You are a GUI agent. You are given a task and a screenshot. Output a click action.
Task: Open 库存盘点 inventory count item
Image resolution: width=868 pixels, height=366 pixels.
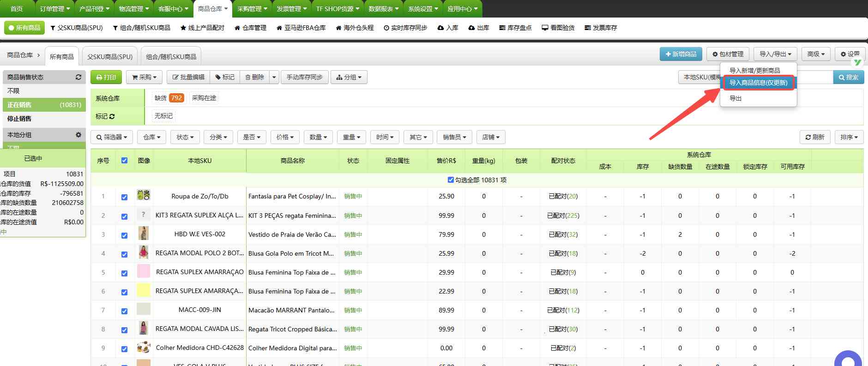515,28
